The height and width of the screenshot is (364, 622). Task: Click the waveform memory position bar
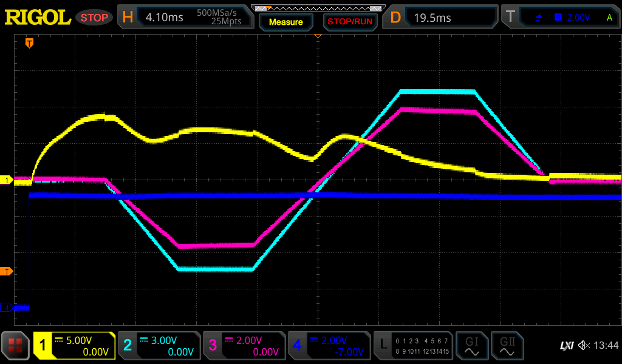point(318,8)
